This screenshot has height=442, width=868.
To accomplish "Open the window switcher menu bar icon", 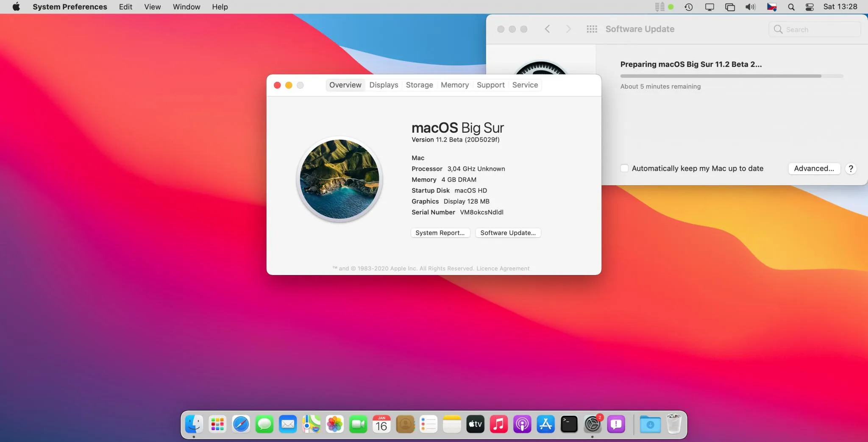I will 730,7.
